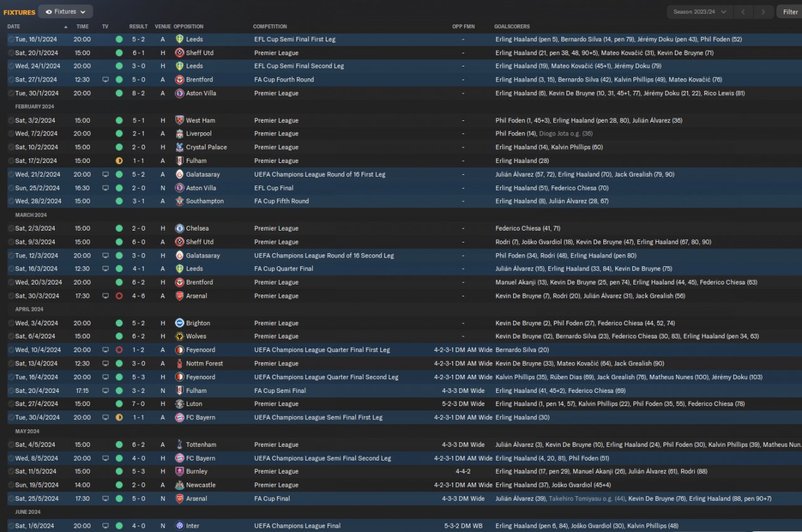Toggle the check circle beside Sat, 4/5/2024
This screenshot has width=802, height=532.
pyautogui.click(x=11, y=445)
